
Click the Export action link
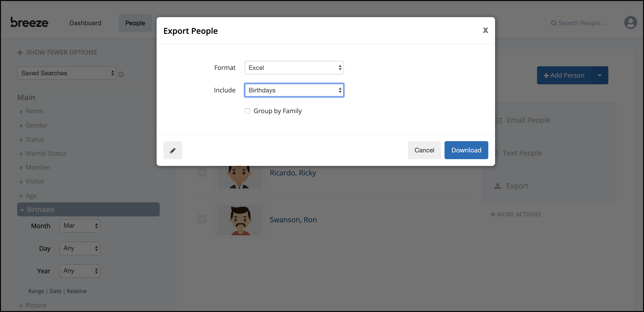517,186
